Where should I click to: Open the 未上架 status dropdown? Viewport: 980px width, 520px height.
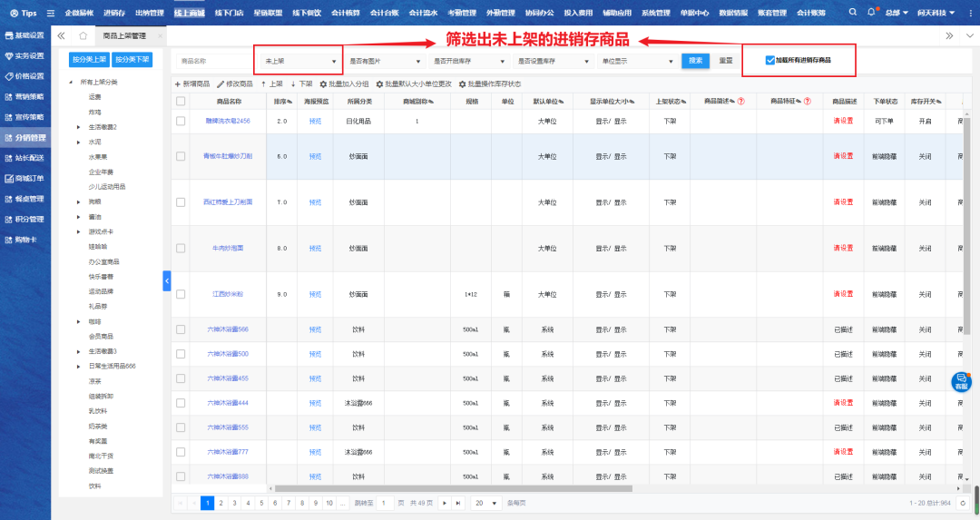[299, 61]
